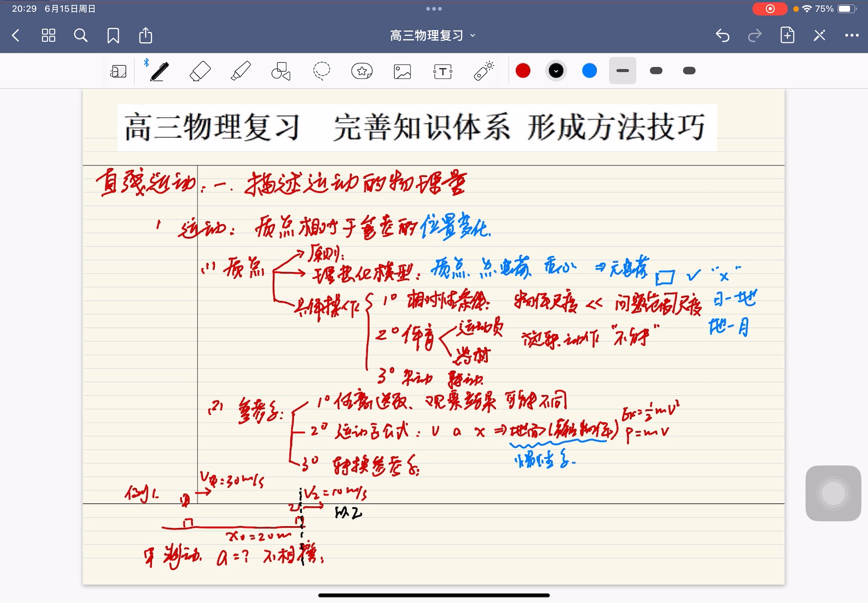Select the Highlighter tool
This screenshot has height=603, width=868.
[x=241, y=71]
